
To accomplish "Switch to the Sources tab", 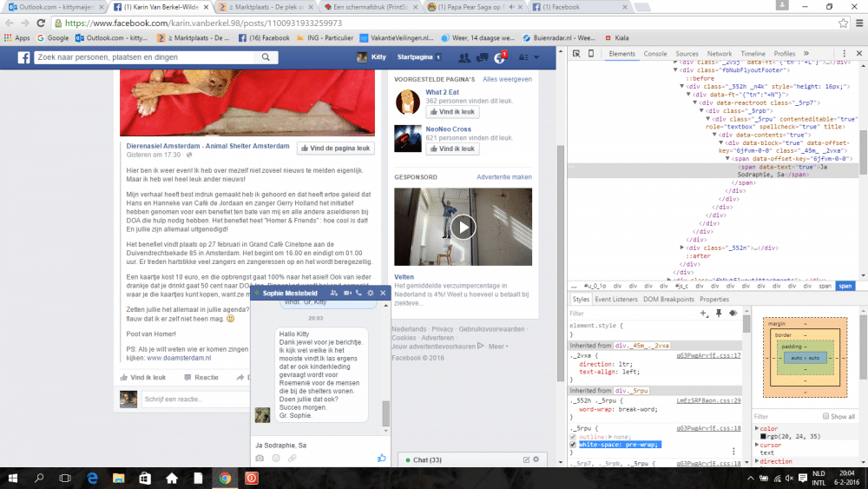I will tap(687, 54).
